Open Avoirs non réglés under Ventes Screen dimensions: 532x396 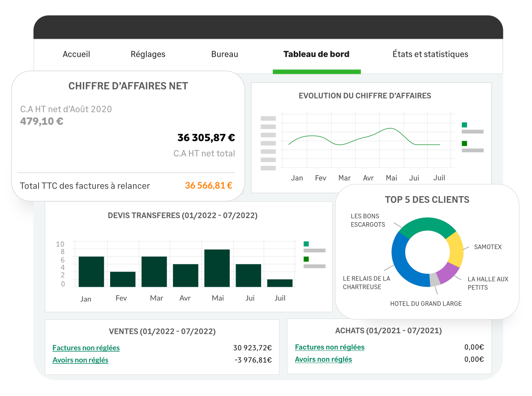[80, 360]
